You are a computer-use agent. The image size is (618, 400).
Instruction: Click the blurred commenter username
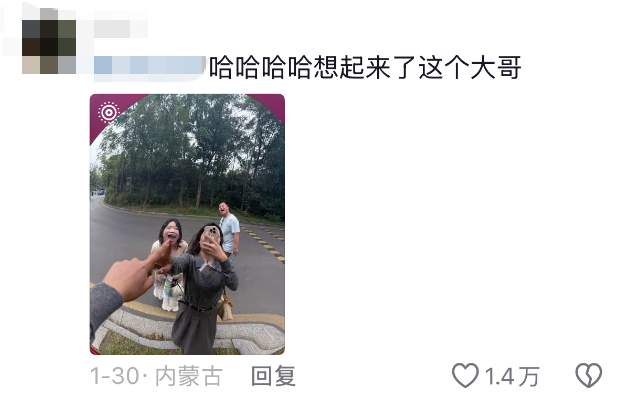[121, 28]
